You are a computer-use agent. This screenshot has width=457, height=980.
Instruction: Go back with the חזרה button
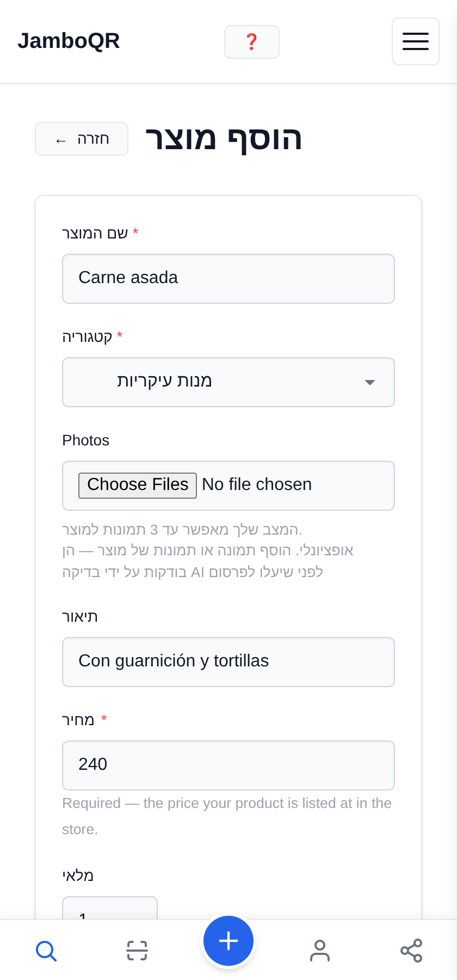tap(82, 139)
